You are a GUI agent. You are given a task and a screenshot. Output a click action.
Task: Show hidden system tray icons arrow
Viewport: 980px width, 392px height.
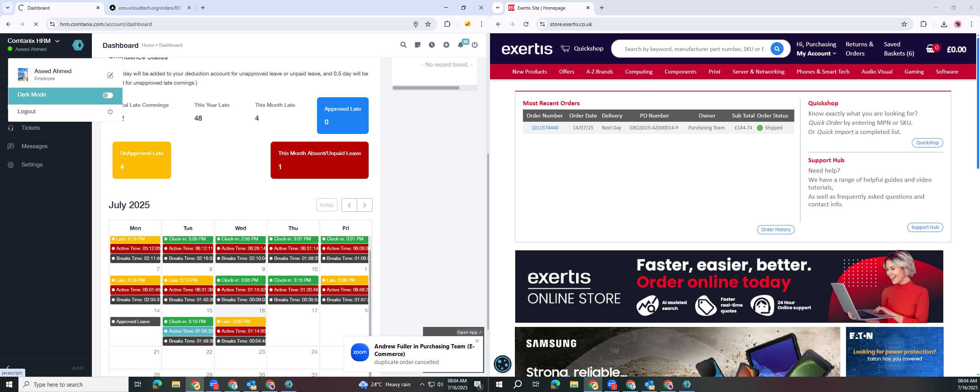pyautogui.click(x=422, y=384)
